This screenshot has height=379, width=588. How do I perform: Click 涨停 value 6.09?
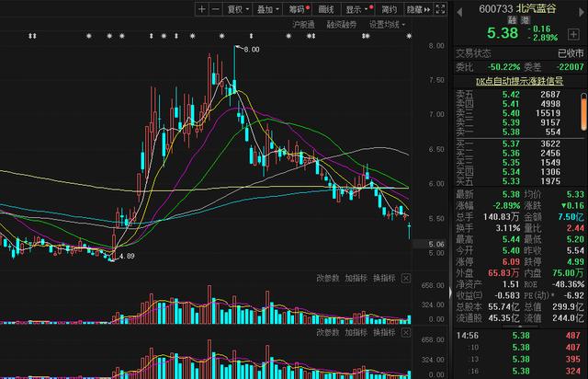coord(511,262)
